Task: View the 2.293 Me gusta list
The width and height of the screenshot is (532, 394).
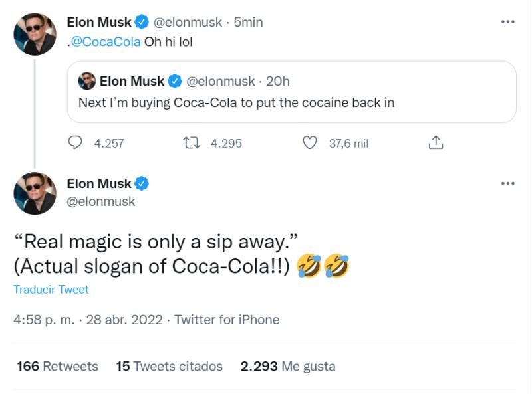Action: pos(288,366)
